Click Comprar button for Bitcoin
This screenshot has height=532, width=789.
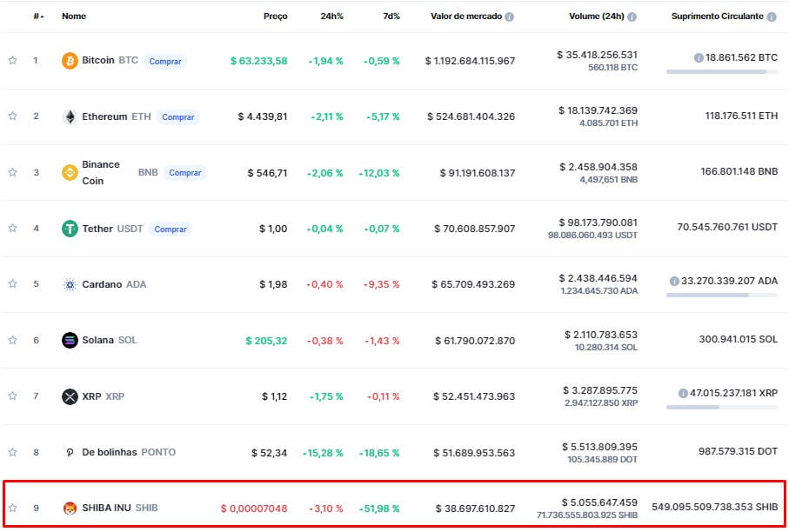pos(165,62)
